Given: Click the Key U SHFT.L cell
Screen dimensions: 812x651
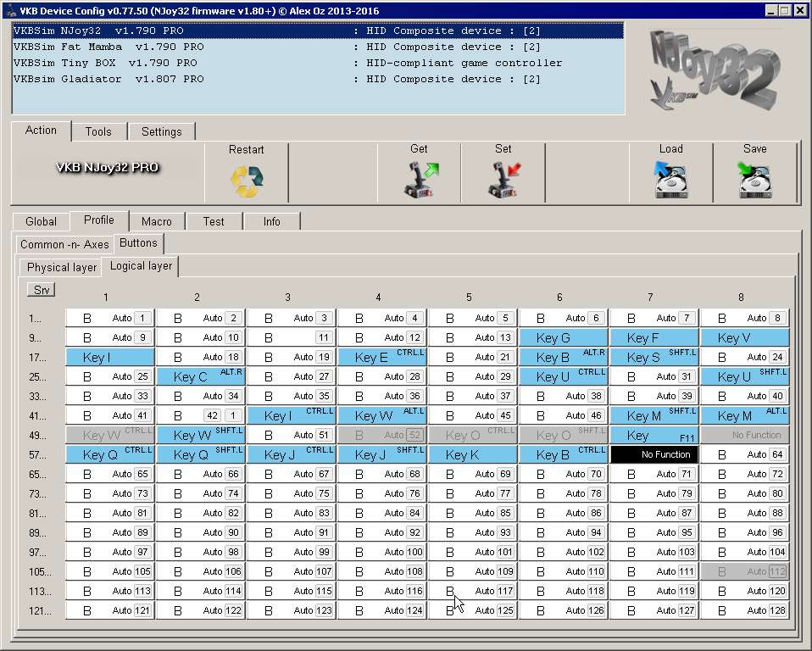Looking at the screenshot, I should 745,376.
